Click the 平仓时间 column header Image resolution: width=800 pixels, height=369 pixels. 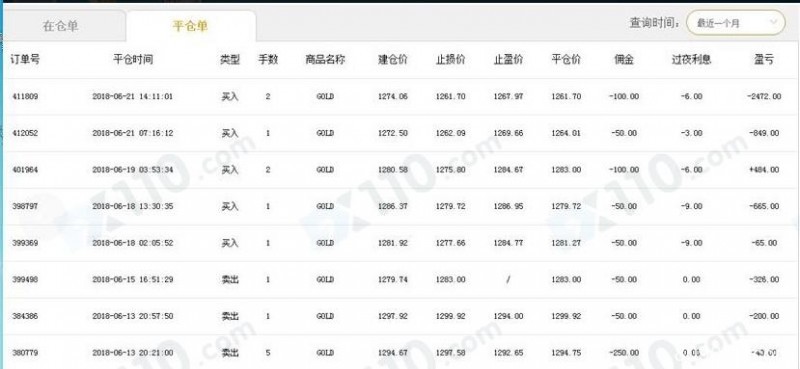[x=133, y=59]
